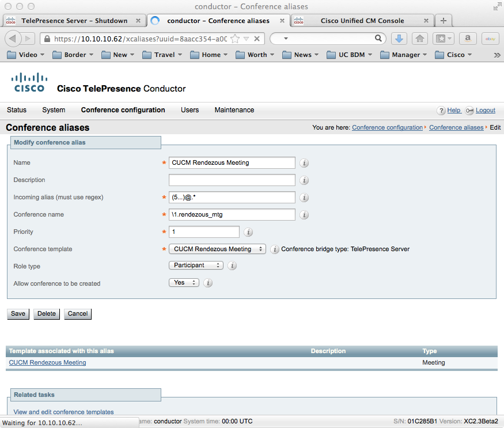Click the browser back arrow button

(13, 39)
